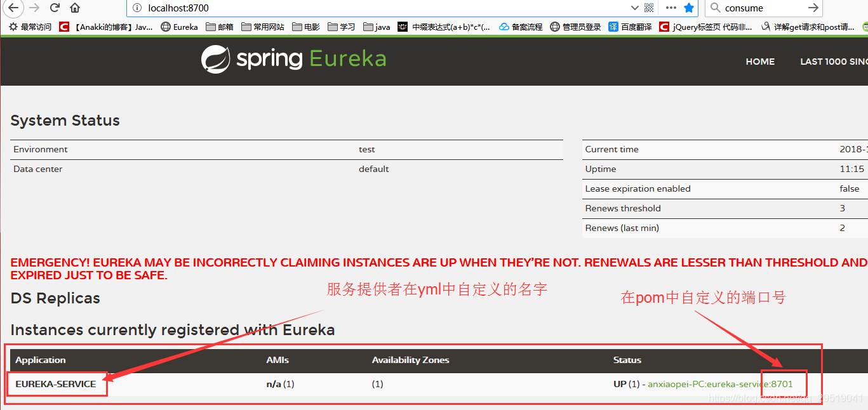Open the 邮箱 bookmark folder
The width and height of the screenshot is (868, 410).
[x=220, y=27]
